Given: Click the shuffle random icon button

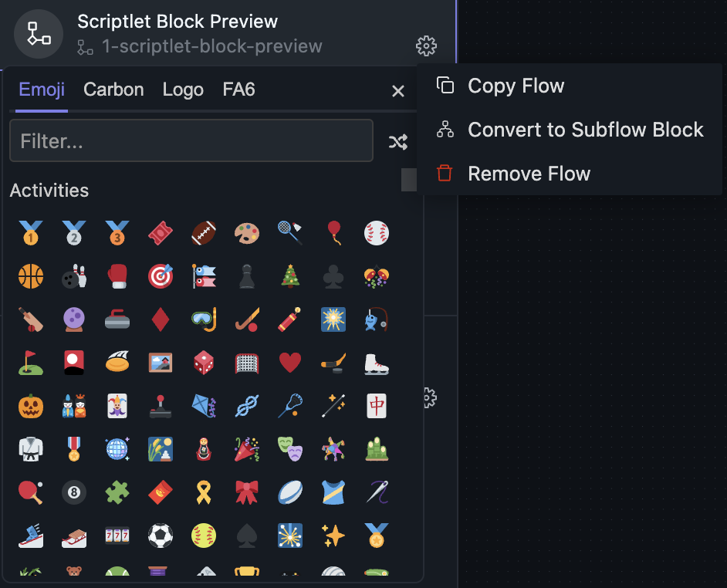Looking at the screenshot, I should click(x=397, y=141).
